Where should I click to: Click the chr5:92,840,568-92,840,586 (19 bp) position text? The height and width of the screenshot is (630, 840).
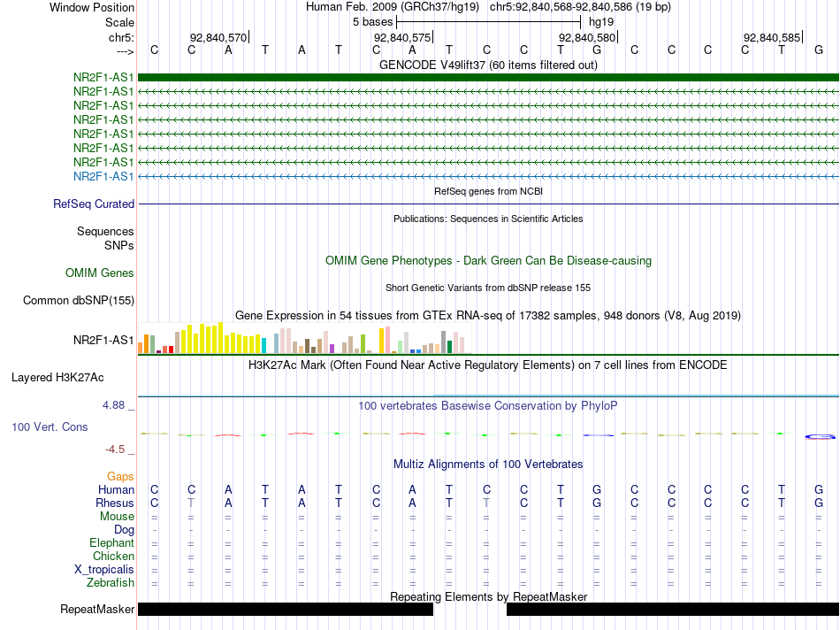point(580,7)
